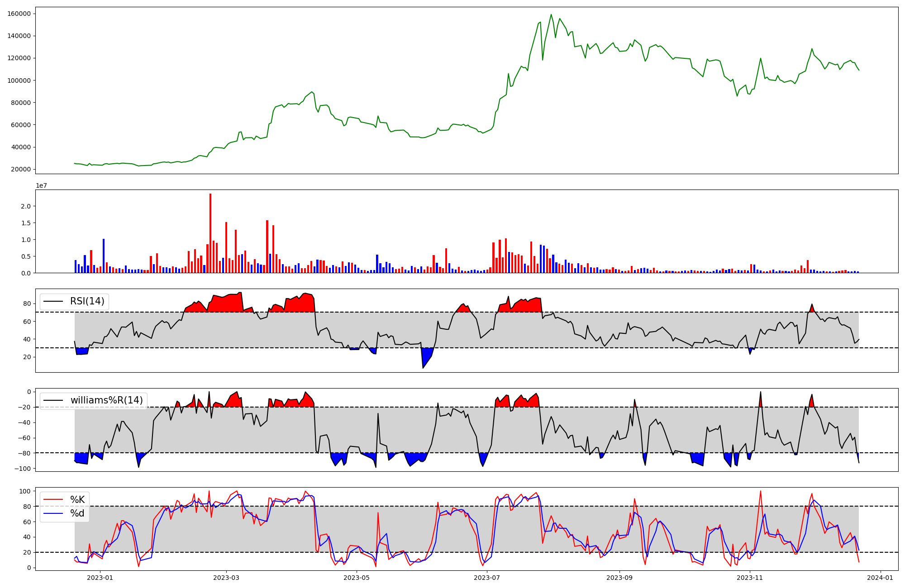The image size is (905, 588).
Task: Click the 20000 price axis tick label
Action: [x=21, y=169]
